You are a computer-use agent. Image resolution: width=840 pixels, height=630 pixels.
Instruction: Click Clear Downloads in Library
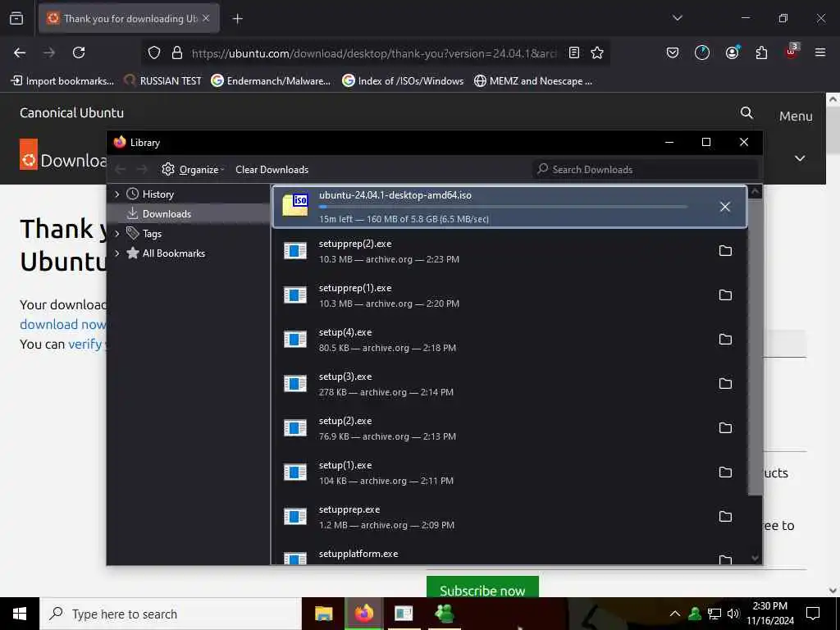coord(272,169)
